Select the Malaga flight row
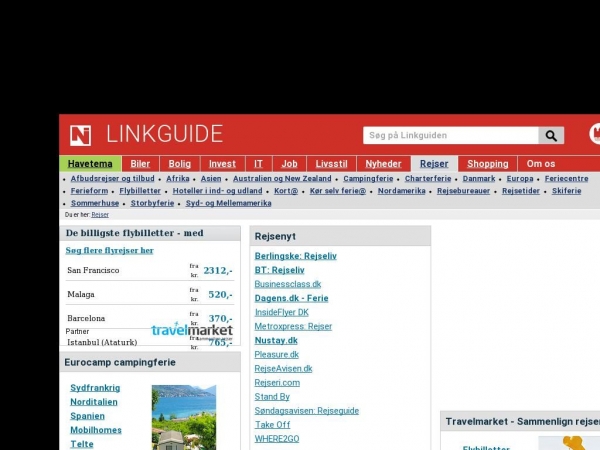Image resolution: width=600 pixels, height=450 pixels. (150, 294)
